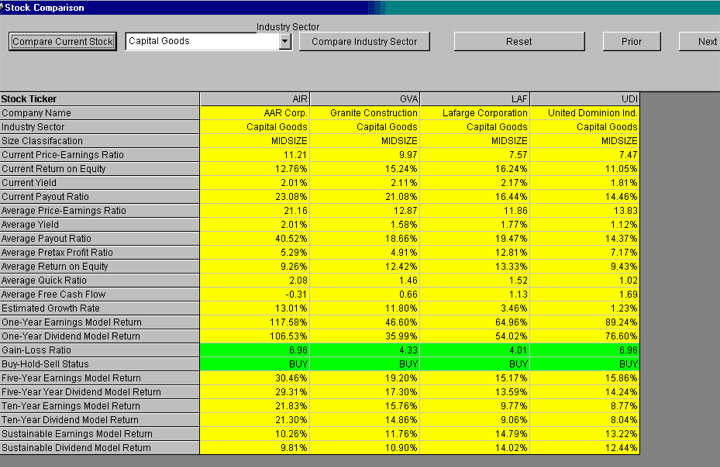Viewport: 720px width, 467px height.
Task: Click the 14.79% sustainable earnings cell
Action: tap(475, 434)
